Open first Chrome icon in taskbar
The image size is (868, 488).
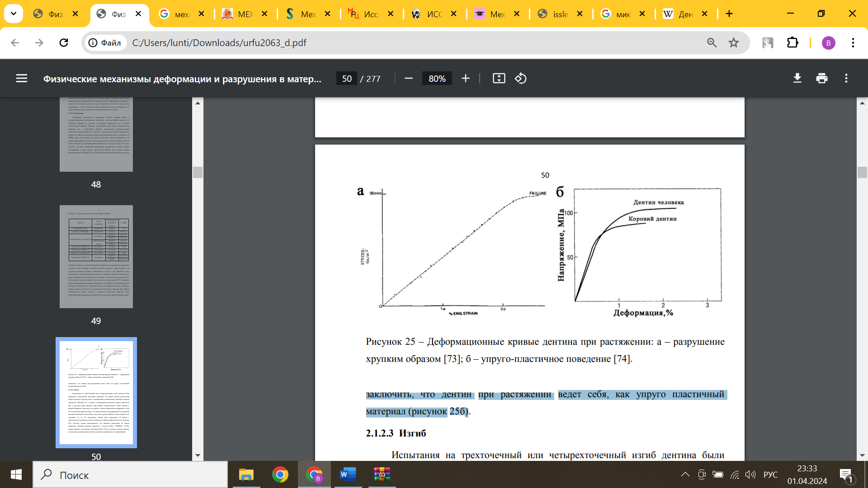280,474
